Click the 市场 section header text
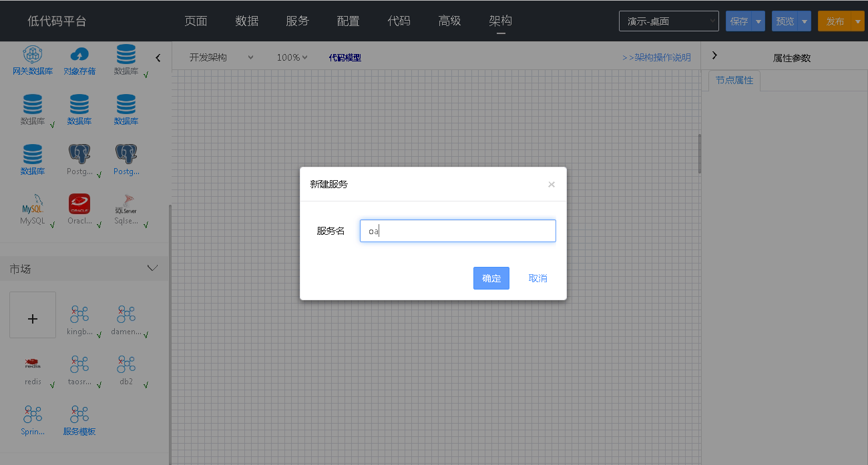Screen dimensions: 868x465 tap(21, 269)
